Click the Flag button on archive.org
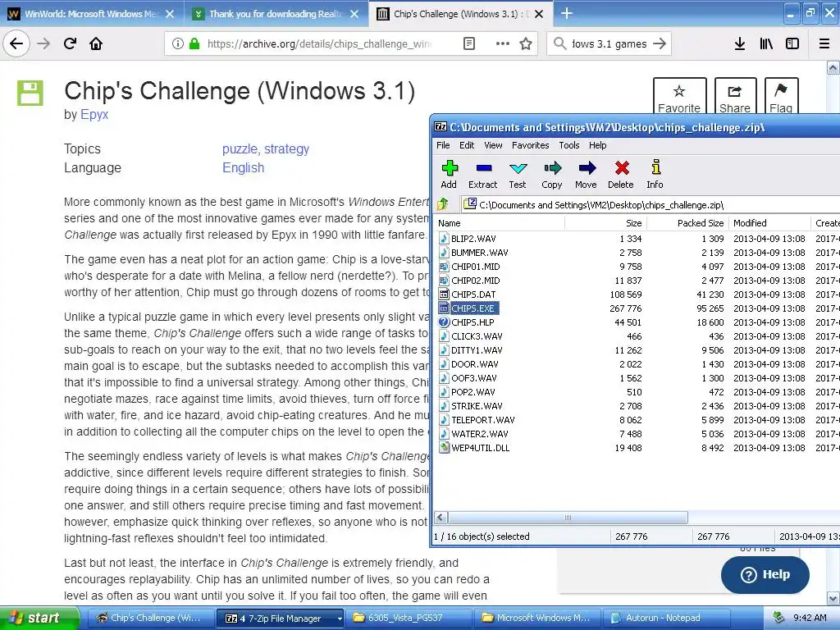Screen dimensions: 840x630 point(781,97)
